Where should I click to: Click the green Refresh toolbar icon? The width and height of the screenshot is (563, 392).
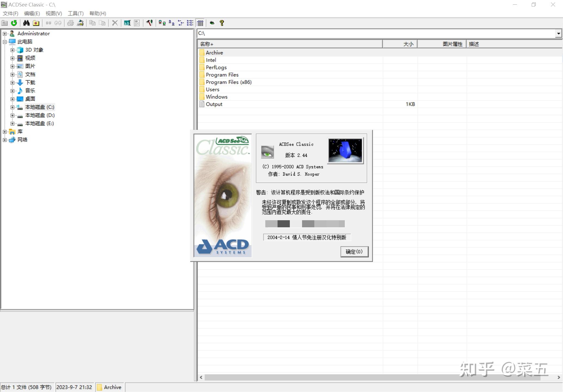tap(14, 23)
